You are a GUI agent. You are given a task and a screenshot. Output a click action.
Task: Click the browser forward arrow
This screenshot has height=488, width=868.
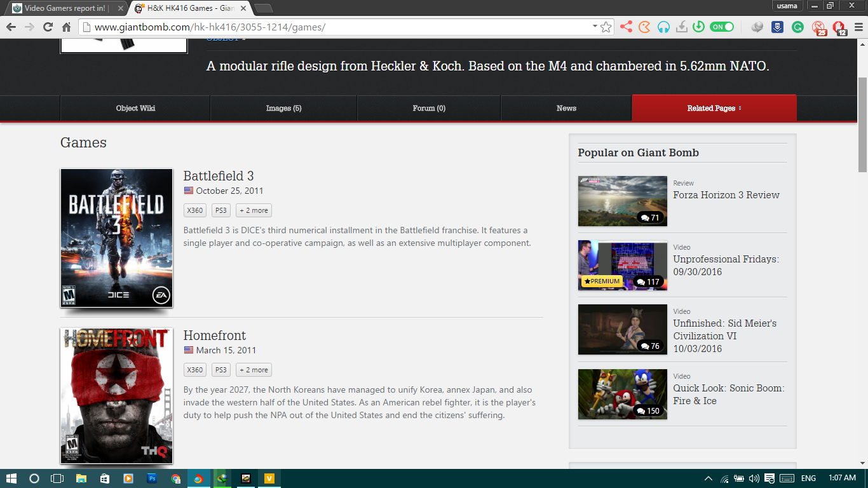(29, 27)
